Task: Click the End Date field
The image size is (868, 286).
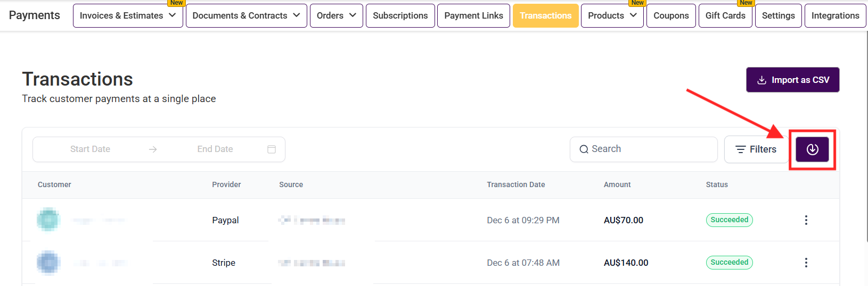Action: coord(215,149)
